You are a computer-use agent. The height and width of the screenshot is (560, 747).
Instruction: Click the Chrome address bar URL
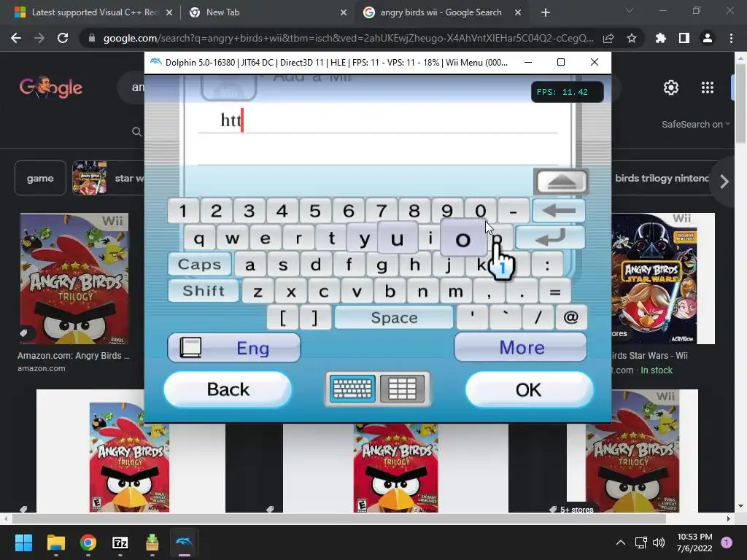coord(349,38)
